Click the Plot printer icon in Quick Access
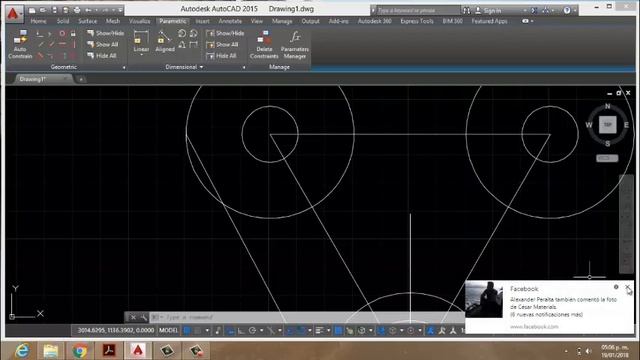Viewport: 640px width, 360px height. pos(77,10)
